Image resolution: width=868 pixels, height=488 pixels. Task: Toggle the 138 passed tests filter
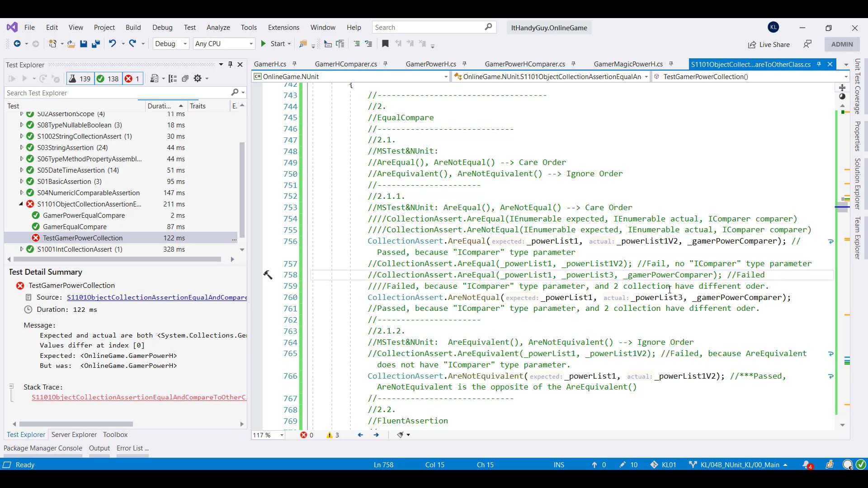[x=108, y=79]
